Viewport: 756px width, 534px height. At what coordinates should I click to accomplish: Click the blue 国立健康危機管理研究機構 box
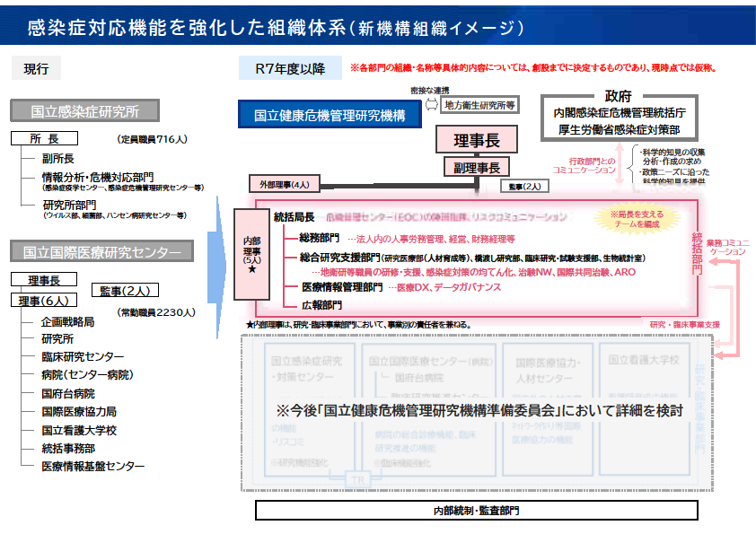coord(330,115)
